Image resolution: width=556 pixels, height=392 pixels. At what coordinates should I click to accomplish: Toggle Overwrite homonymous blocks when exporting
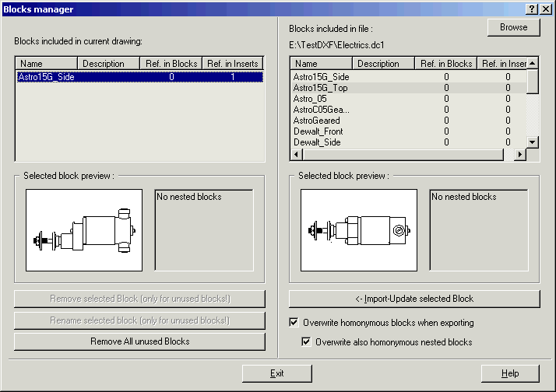tap(294, 323)
